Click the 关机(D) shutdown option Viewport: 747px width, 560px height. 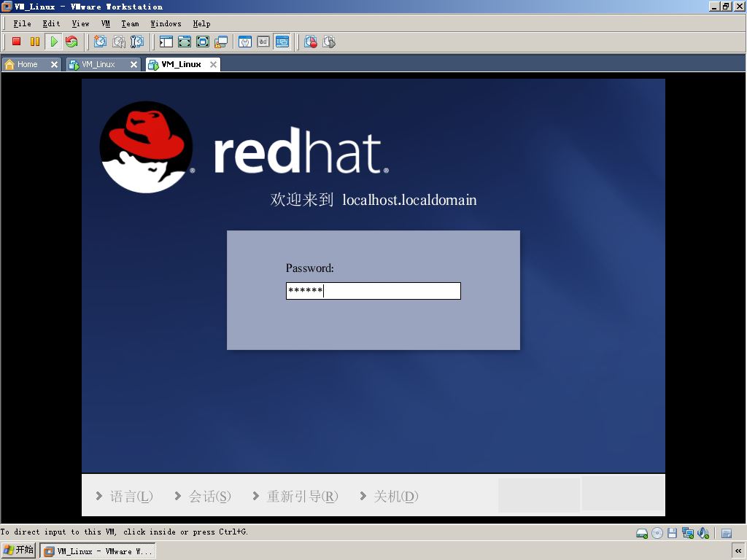(x=390, y=496)
